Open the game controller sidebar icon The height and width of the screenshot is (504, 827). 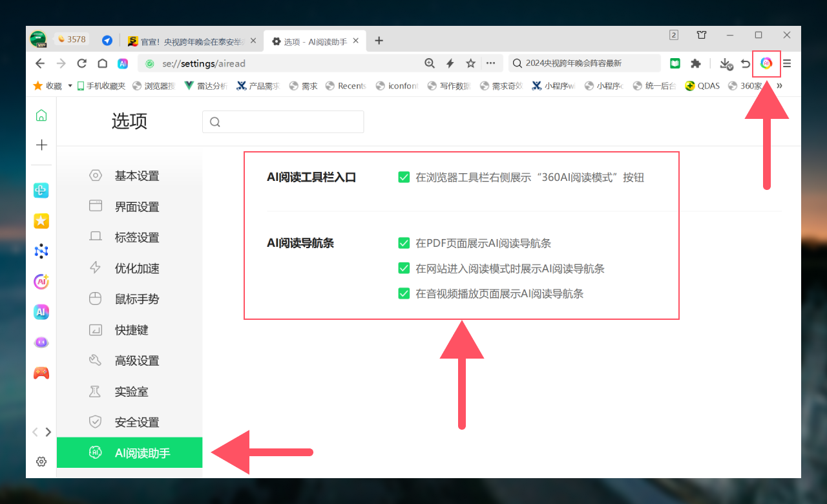[x=41, y=373]
